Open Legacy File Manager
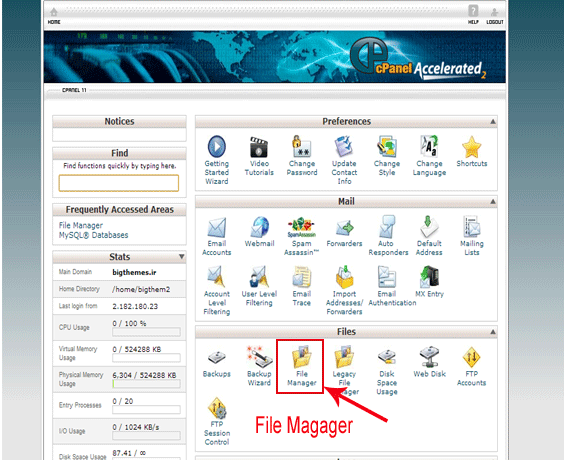The image size is (564, 460). [x=344, y=370]
